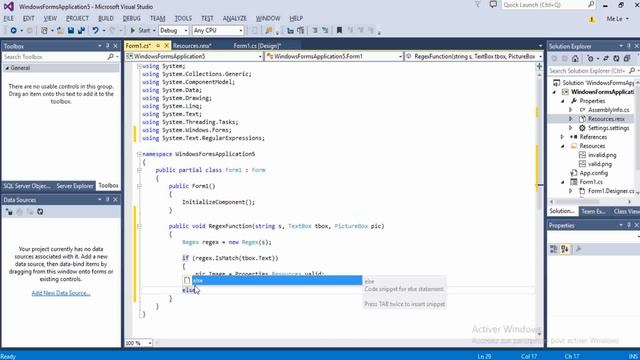
Task: Click the Add New Data Source link
Action: [x=61, y=293]
